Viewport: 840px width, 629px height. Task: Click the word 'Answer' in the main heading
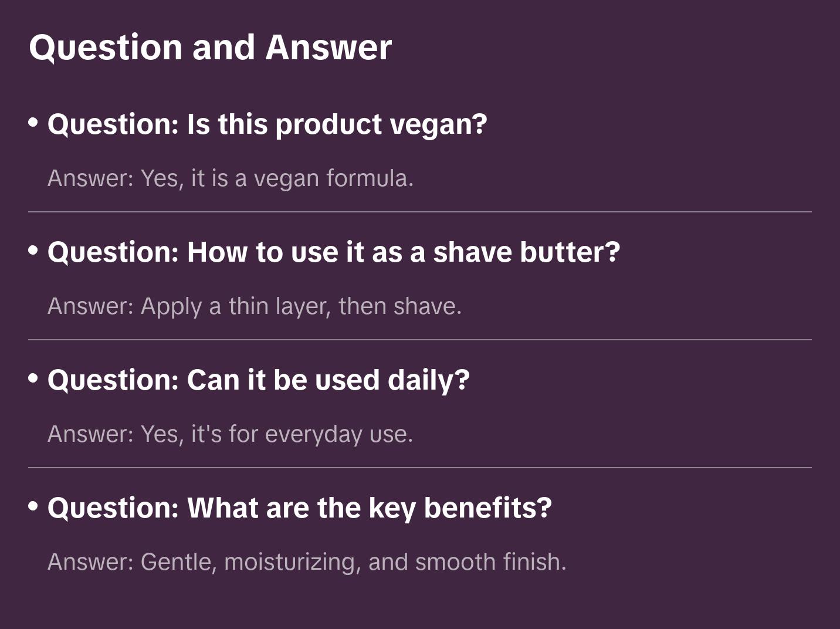click(328, 47)
